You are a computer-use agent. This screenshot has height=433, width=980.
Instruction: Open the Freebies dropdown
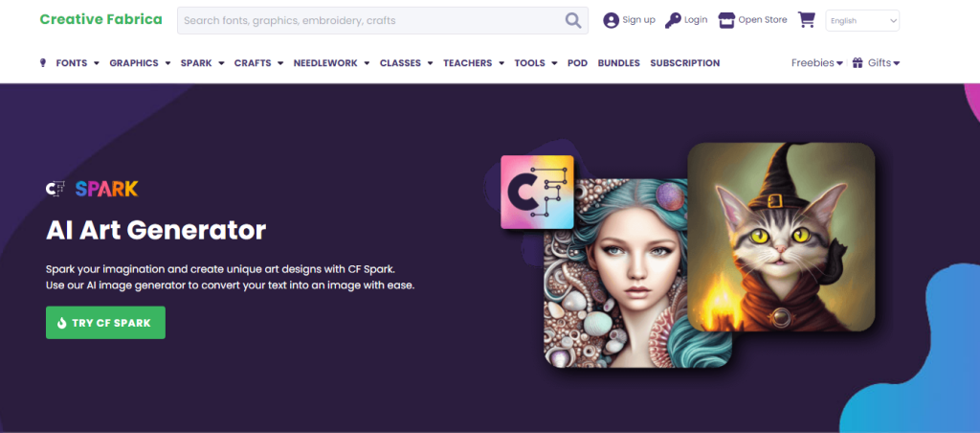tap(817, 62)
